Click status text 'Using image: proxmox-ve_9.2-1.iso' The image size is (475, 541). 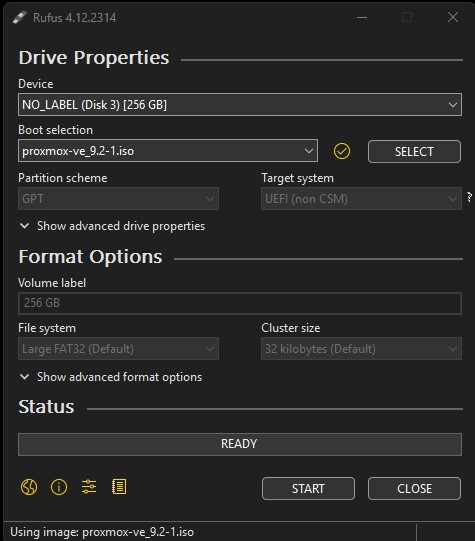[x=102, y=532]
